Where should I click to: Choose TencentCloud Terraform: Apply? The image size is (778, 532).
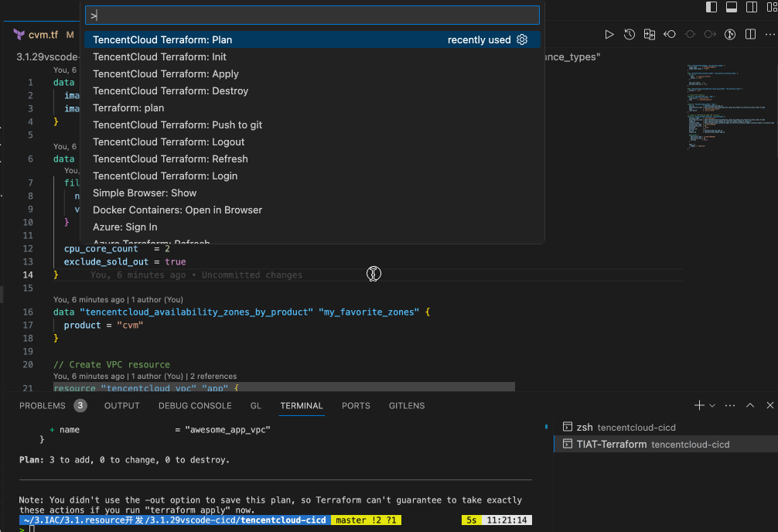312,73
